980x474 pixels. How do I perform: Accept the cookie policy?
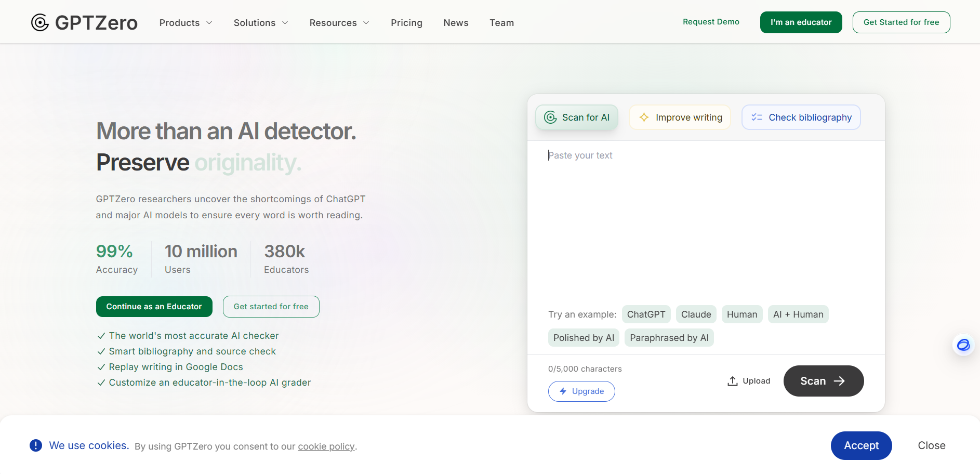click(861, 445)
